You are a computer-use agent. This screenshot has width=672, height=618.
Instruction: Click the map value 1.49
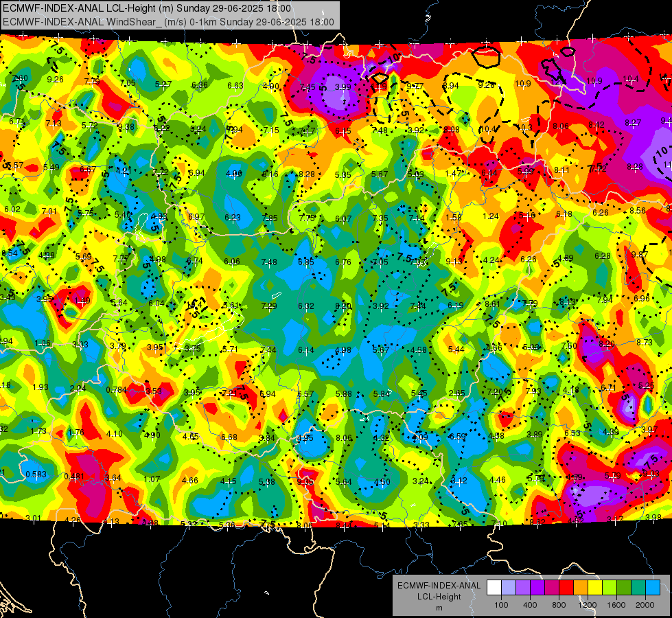pyautogui.click(x=82, y=300)
